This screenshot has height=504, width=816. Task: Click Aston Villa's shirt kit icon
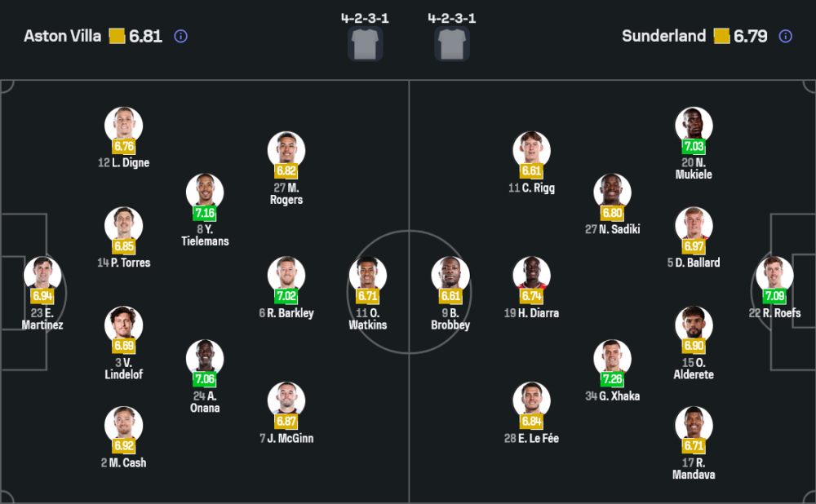[x=365, y=43]
